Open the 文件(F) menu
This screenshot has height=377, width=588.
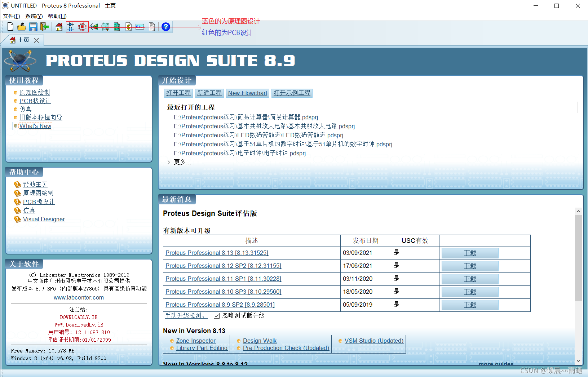coord(12,16)
